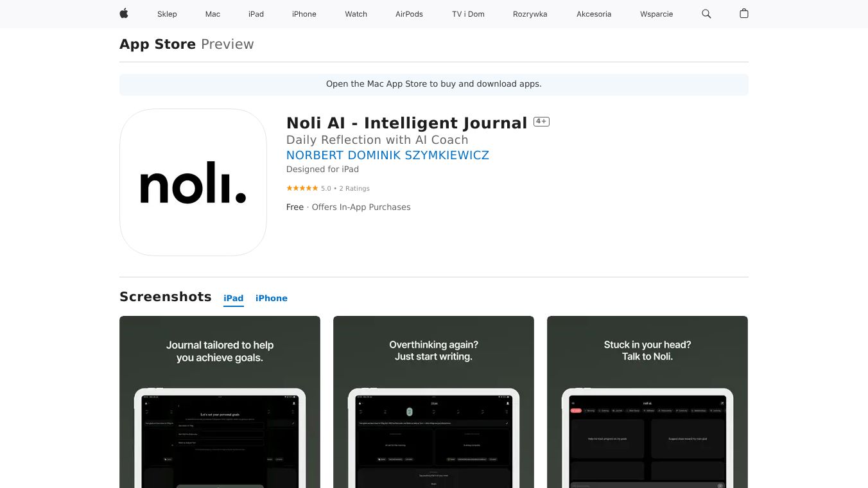
Task: Open the iPad navigation item
Action: [256, 14]
